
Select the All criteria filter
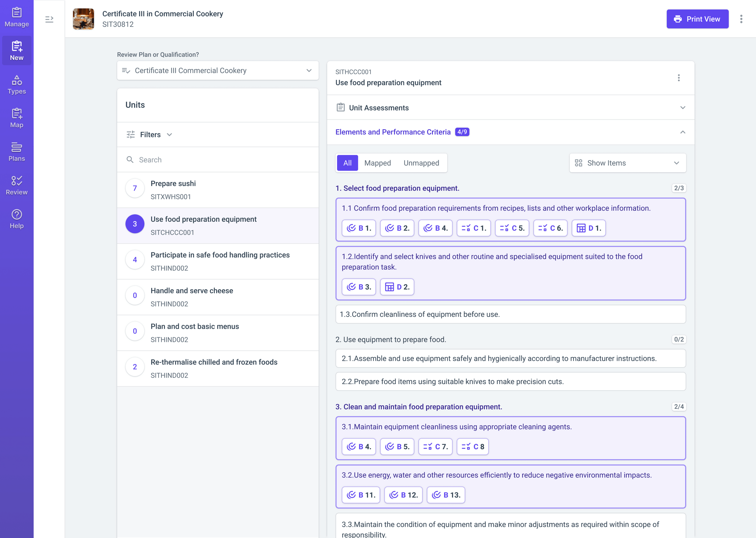(x=347, y=163)
